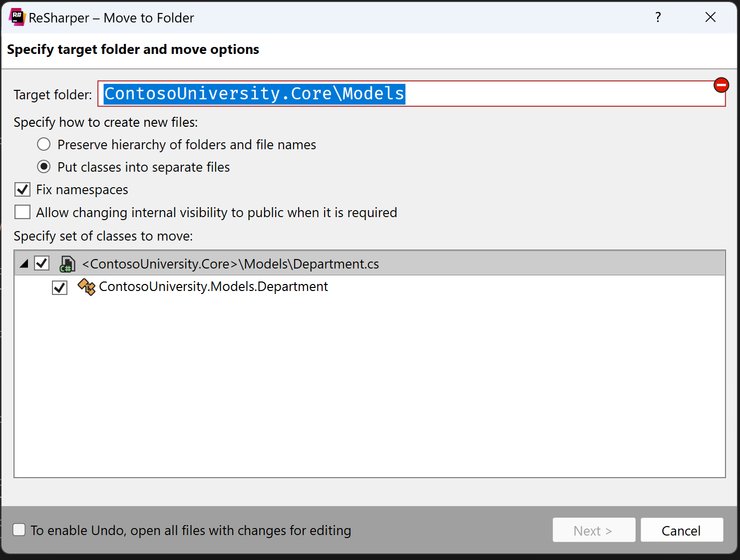Enable Undo by opening all files checkbox
The height and width of the screenshot is (560, 740).
coord(19,530)
